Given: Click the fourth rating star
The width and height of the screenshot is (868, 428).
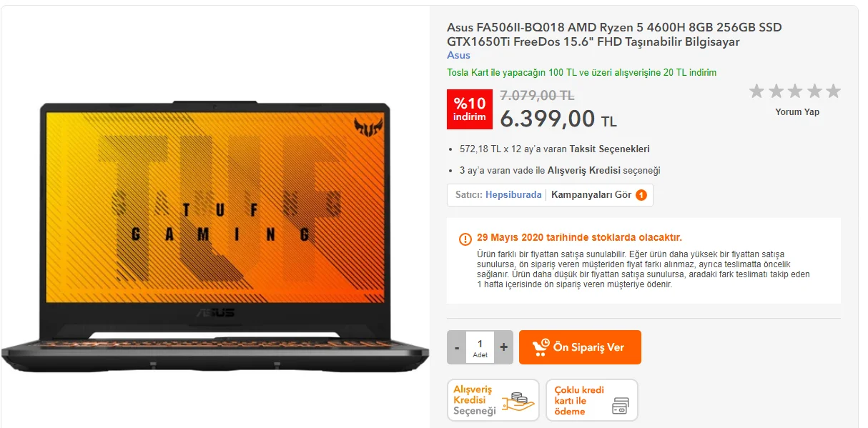Looking at the screenshot, I should (x=814, y=91).
